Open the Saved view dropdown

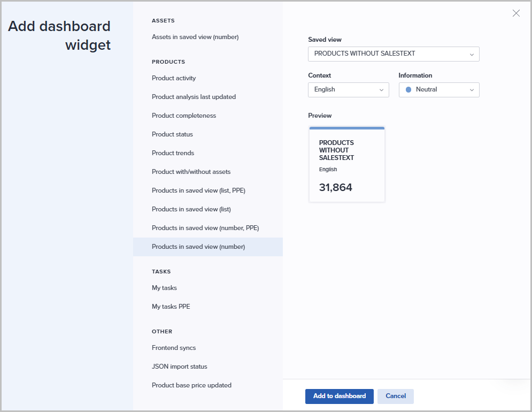pyautogui.click(x=394, y=54)
